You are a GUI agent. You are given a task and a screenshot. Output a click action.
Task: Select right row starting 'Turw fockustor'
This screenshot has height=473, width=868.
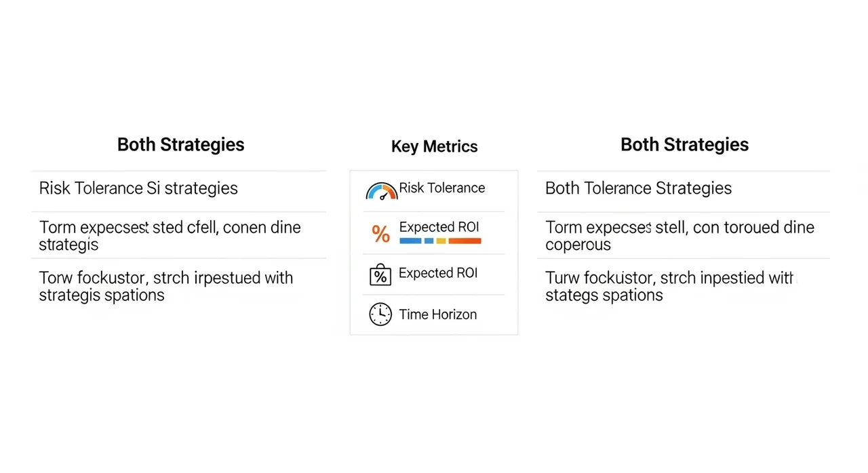[x=684, y=286]
